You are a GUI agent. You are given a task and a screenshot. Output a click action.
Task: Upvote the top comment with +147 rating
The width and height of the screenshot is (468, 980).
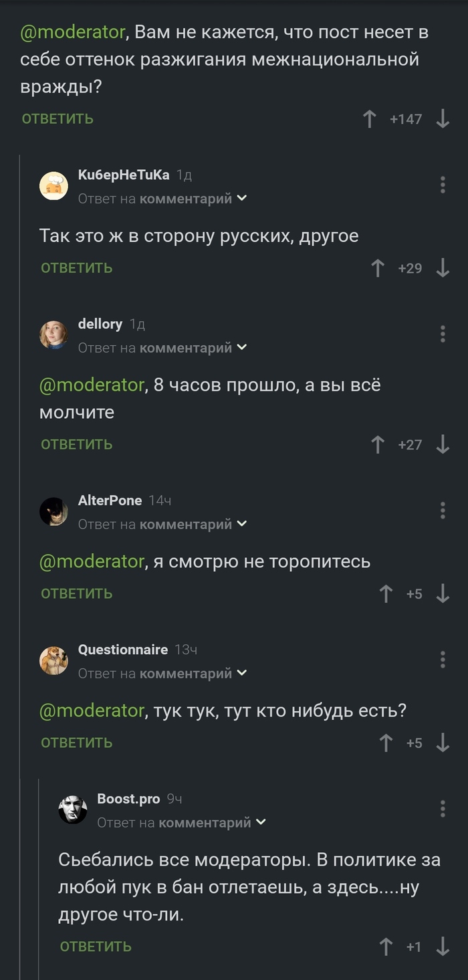(369, 119)
